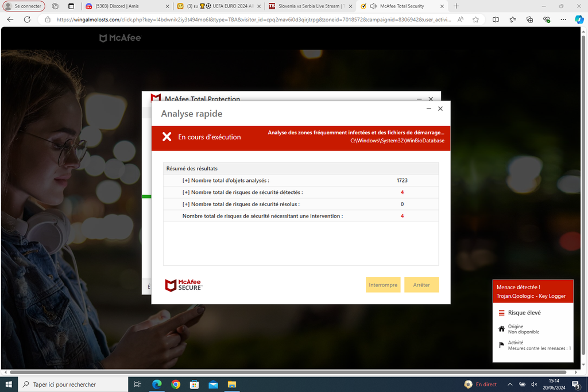Close the UEFA EURO 2024 tab

point(259,6)
